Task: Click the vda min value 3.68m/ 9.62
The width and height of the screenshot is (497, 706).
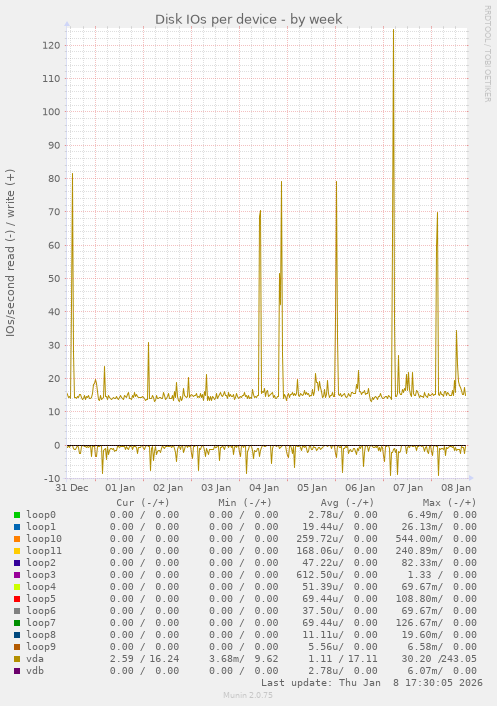Action: (244, 659)
